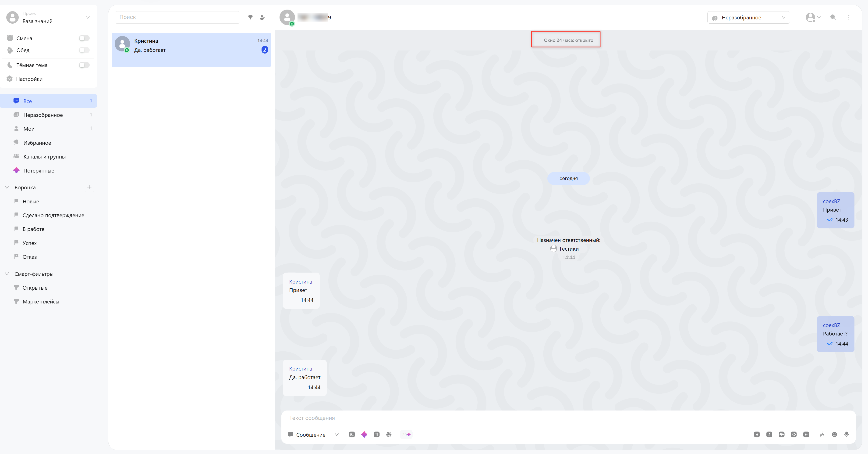This screenshot has height=454, width=868.
Task: Open Настройки
Action: (29, 79)
